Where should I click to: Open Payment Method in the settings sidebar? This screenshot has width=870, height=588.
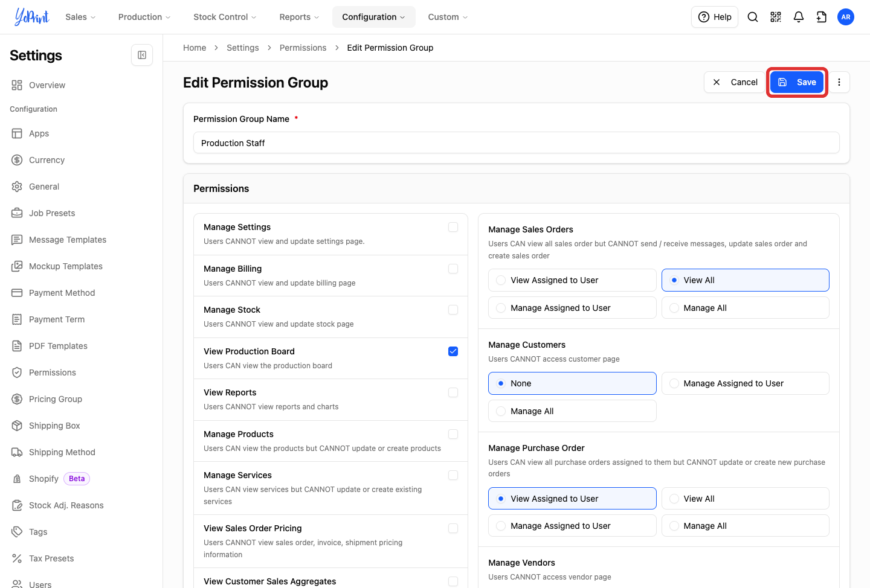tap(62, 293)
